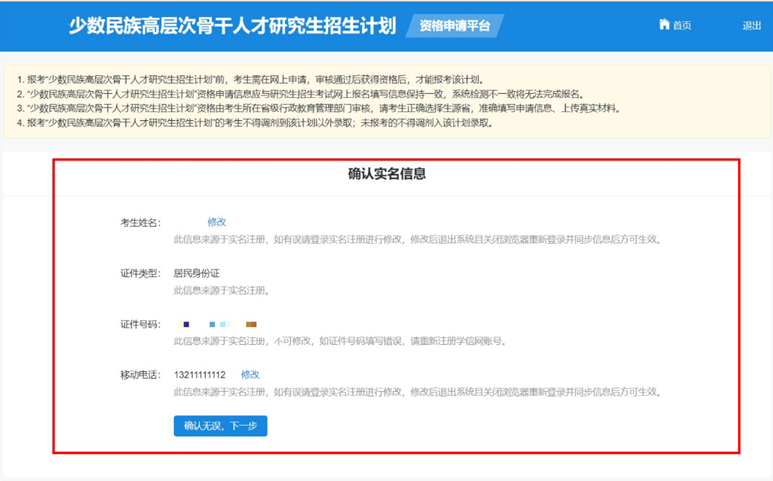This screenshot has width=773, height=481.
Task: Click 退出 to log out
Action: click(751, 26)
